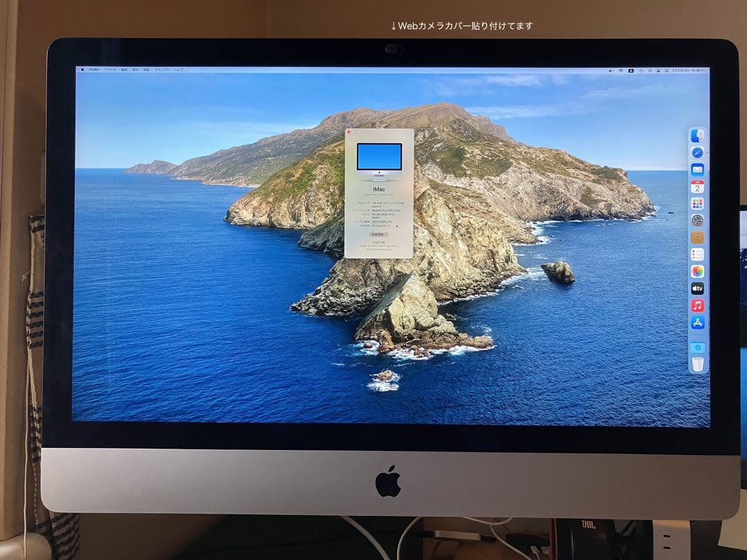
Task: Open the Apple menu
Action: 82,70
